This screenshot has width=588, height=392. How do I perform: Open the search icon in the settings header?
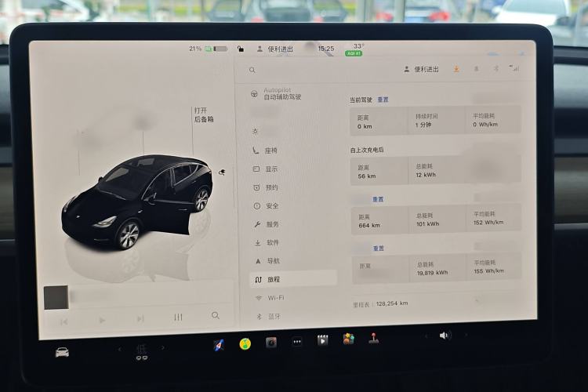pyautogui.click(x=252, y=70)
